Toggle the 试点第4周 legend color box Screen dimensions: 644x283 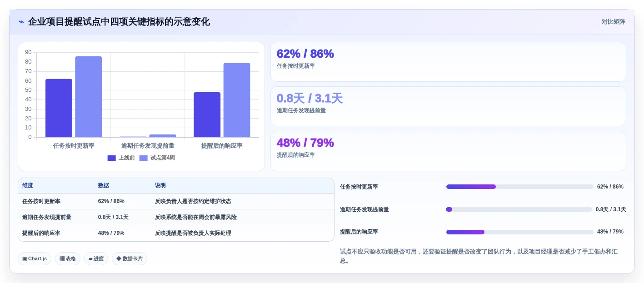144,158
